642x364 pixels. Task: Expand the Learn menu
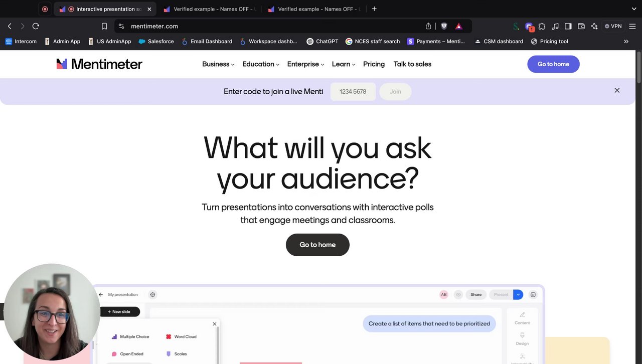coord(344,64)
